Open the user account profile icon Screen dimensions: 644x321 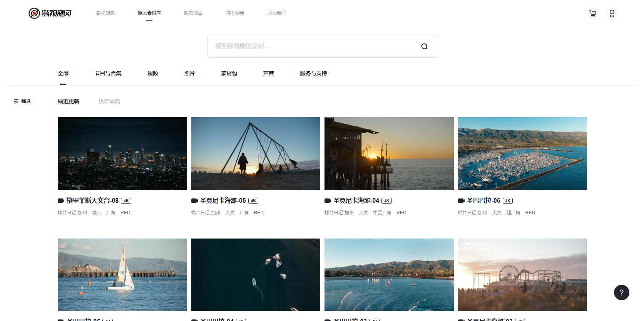click(612, 14)
